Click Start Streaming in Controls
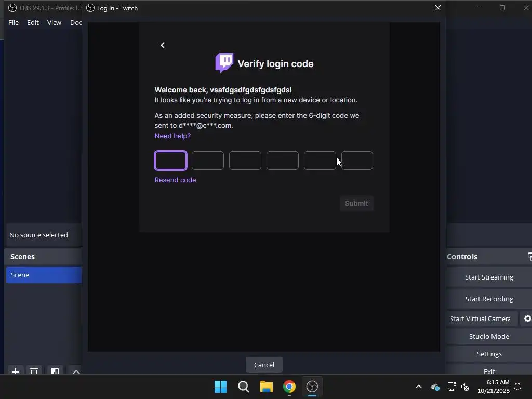This screenshot has height=399, width=532. 489,277
